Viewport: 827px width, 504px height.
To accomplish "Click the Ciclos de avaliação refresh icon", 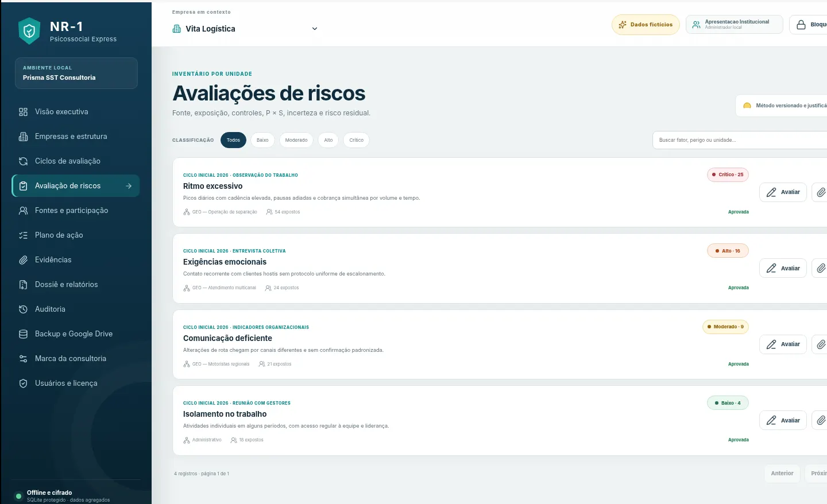I will (23, 161).
